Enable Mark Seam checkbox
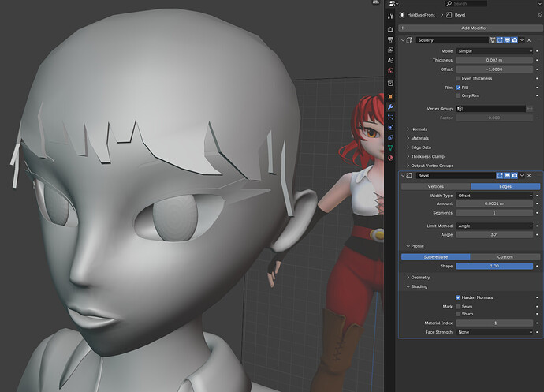The image size is (544, 392). [x=459, y=307]
